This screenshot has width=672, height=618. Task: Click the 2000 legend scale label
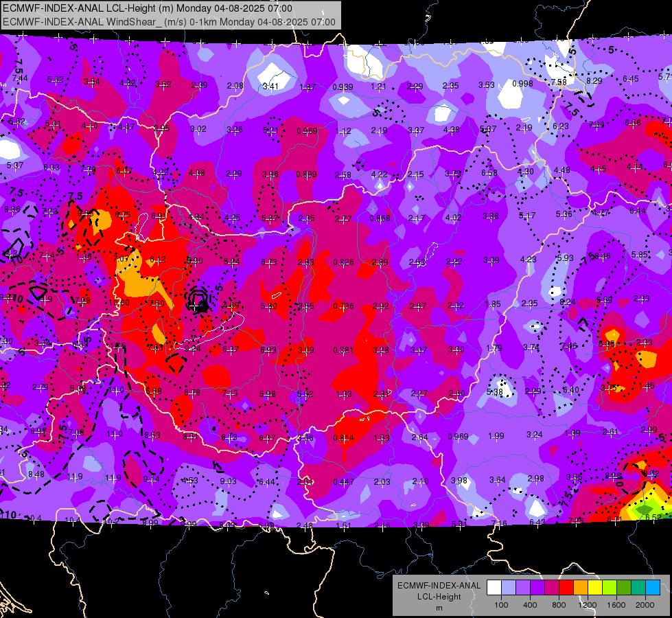point(645,605)
